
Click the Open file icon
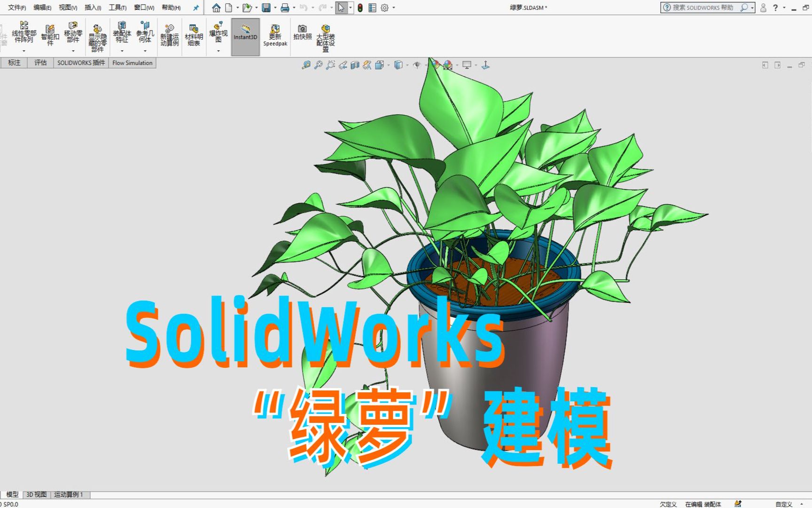(x=247, y=8)
